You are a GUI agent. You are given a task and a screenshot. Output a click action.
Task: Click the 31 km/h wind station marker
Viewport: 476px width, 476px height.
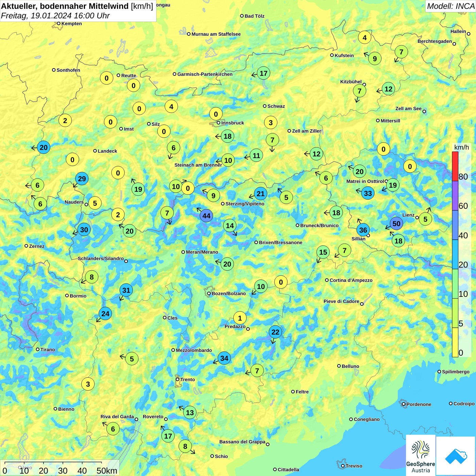pos(126,290)
